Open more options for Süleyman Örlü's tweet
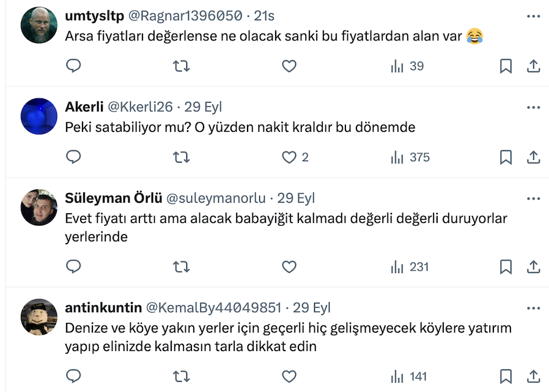Screen dimensions: 549x392 (x=533, y=198)
